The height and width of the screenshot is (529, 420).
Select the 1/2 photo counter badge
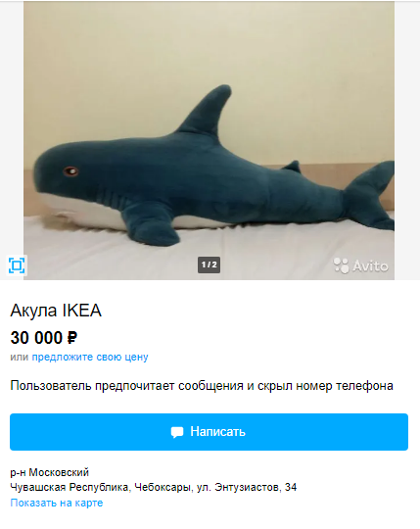[x=209, y=264]
